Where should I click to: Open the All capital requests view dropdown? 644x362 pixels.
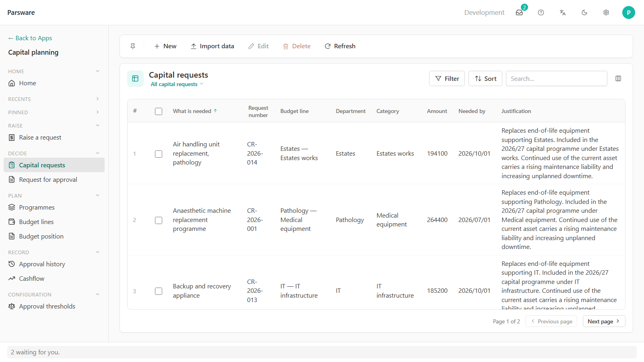pos(177,84)
